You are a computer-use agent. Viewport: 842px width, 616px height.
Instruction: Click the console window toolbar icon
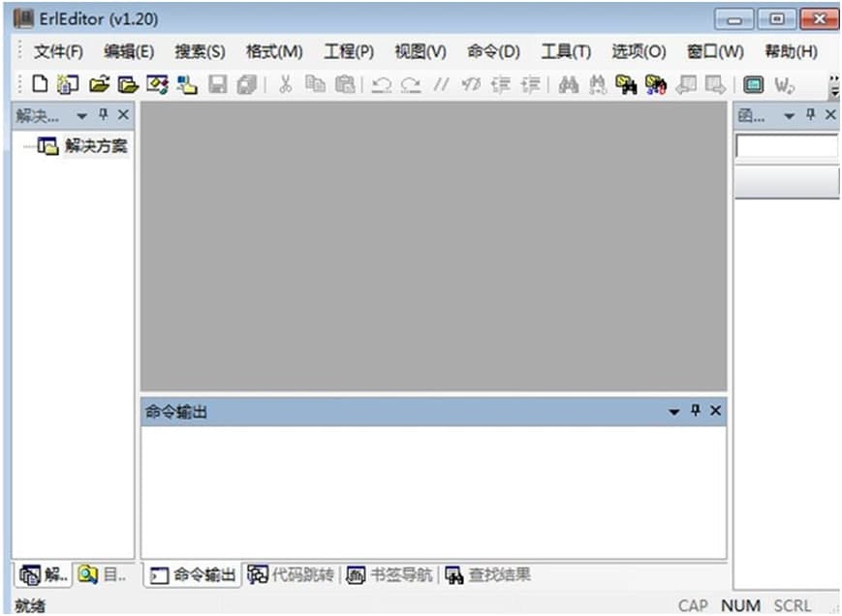tap(752, 85)
